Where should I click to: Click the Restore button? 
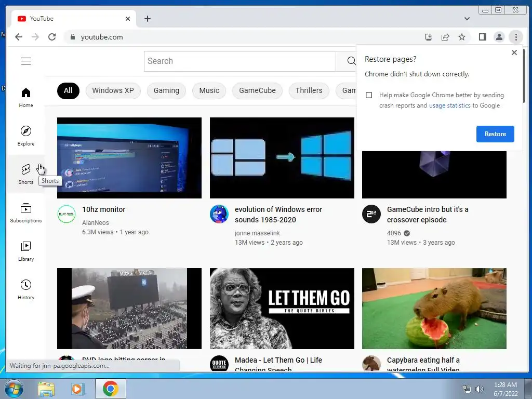point(495,134)
